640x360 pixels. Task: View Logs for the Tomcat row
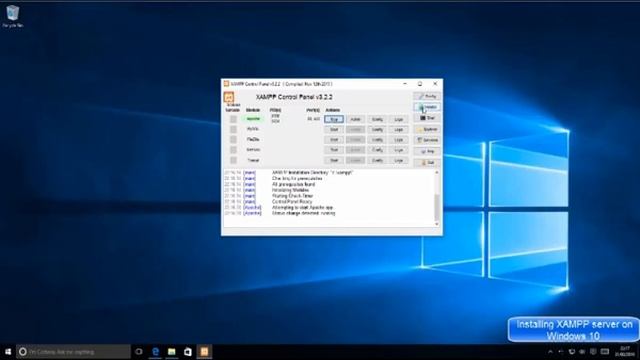pos(398,160)
